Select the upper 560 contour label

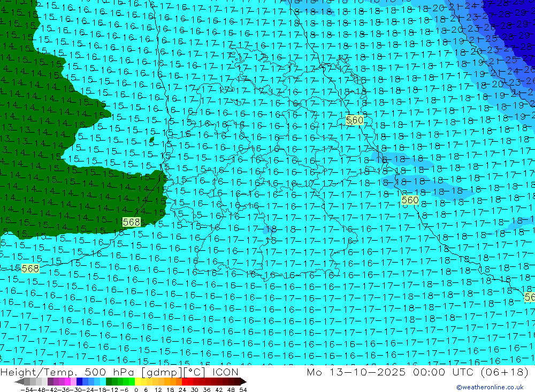click(x=355, y=120)
